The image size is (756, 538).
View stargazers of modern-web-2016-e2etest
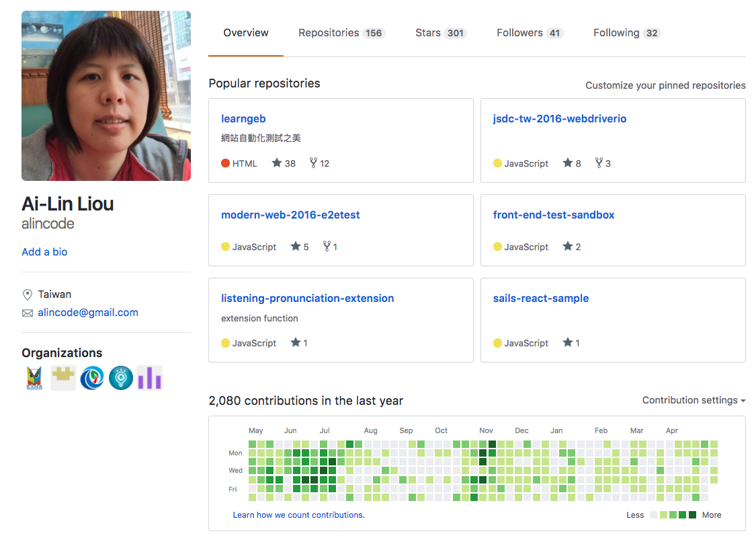click(300, 247)
